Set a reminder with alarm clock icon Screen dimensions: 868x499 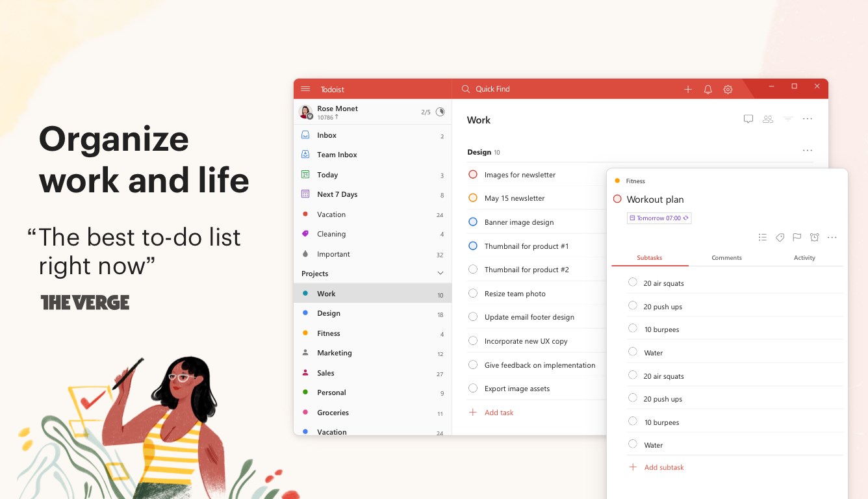[x=815, y=237]
